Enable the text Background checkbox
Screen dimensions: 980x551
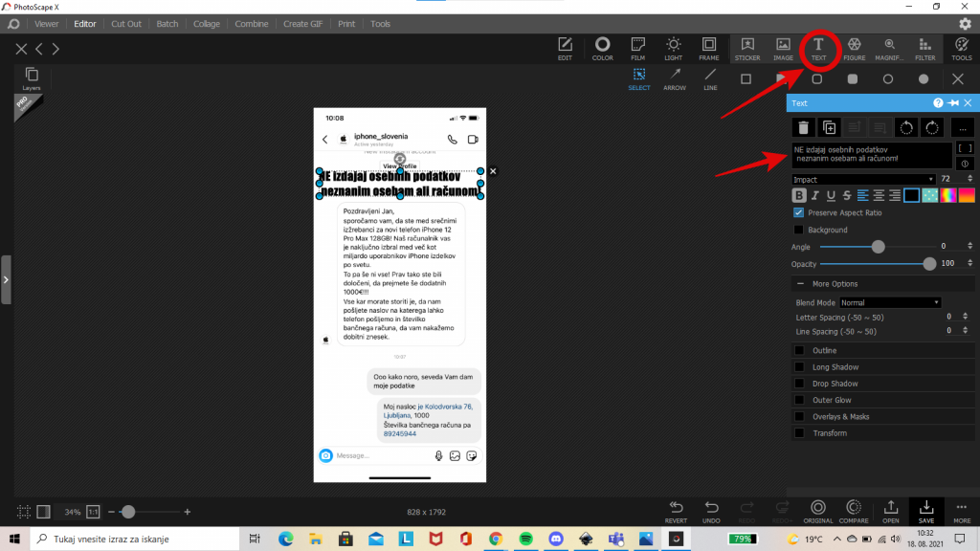pos(798,230)
